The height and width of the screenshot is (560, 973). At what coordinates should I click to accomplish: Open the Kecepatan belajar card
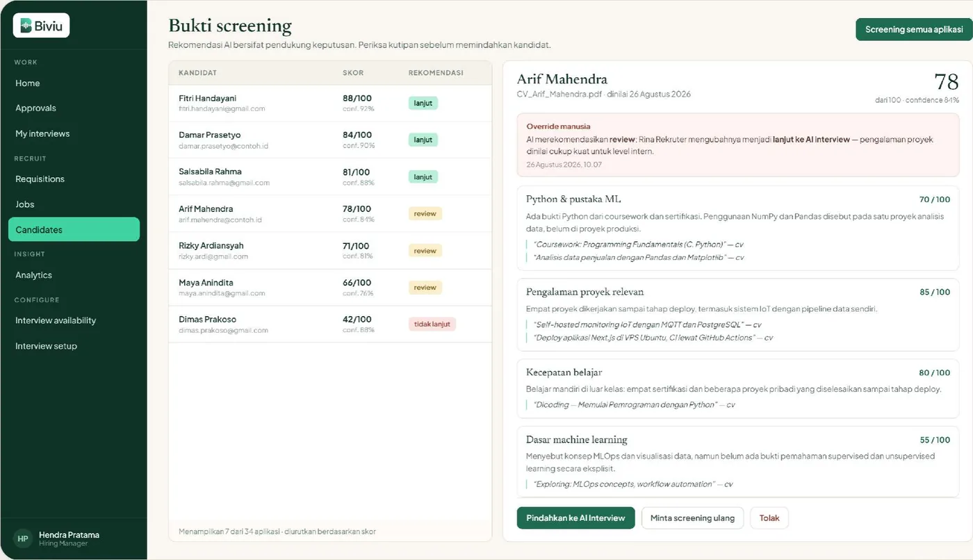click(738, 389)
